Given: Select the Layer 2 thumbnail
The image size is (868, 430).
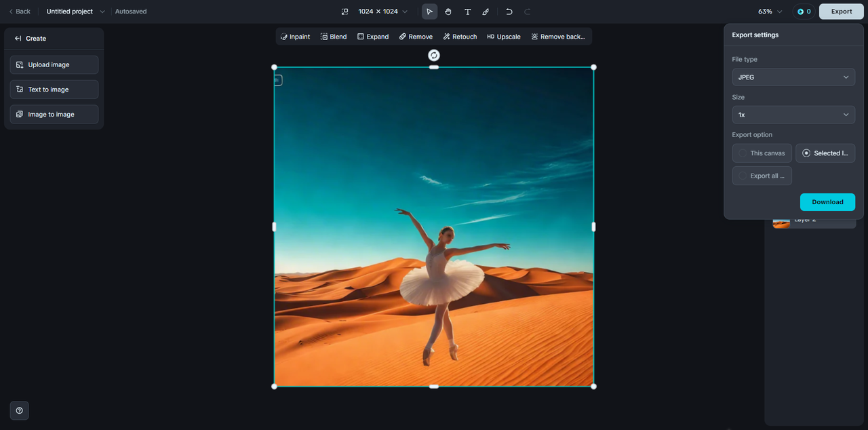Looking at the screenshot, I should (781, 223).
